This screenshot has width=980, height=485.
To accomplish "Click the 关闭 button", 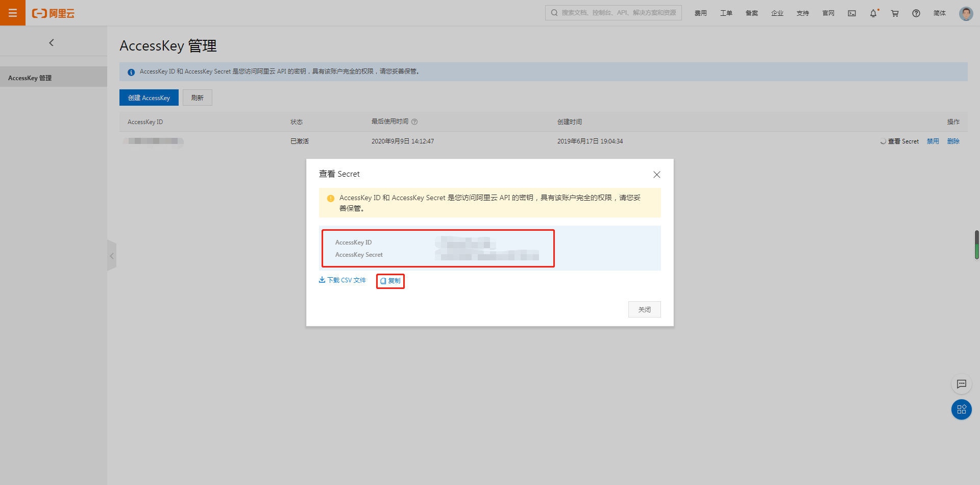I will [645, 309].
